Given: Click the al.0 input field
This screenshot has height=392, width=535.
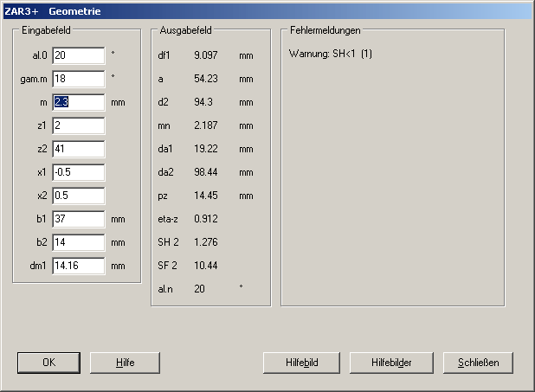Looking at the screenshot, I should click(78, 55).
